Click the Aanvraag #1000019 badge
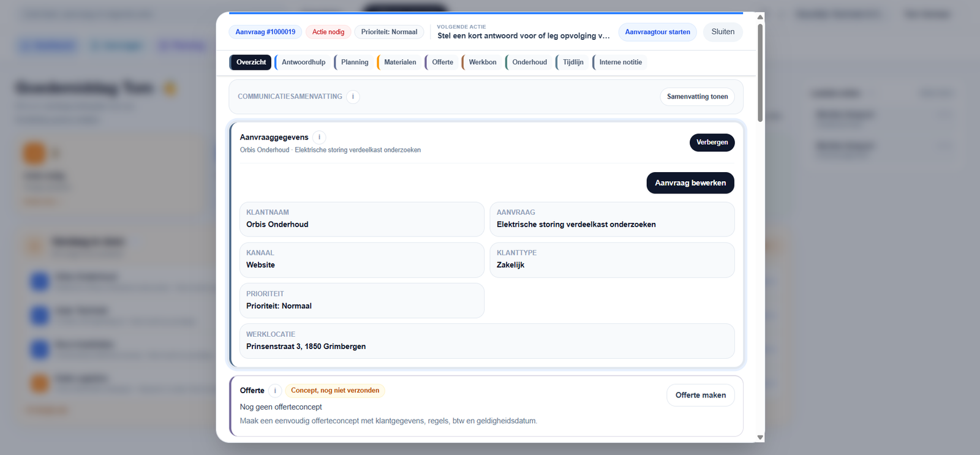This screenshot has height=455, width=980. 265,32
